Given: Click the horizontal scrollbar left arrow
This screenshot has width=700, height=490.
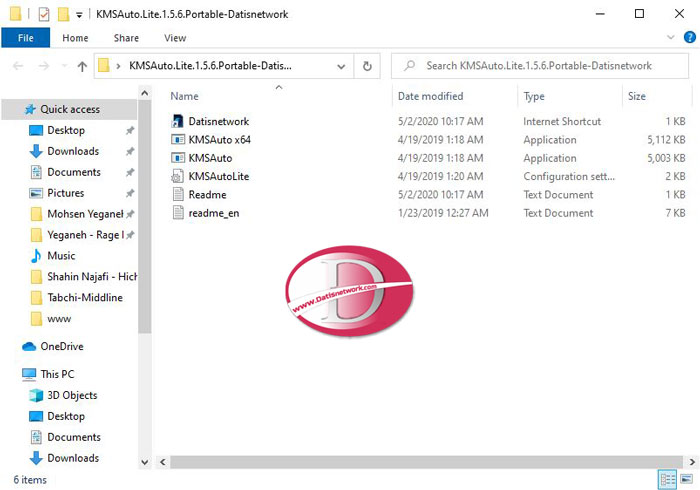Looking at the screenshot, I should pos(162,462).
